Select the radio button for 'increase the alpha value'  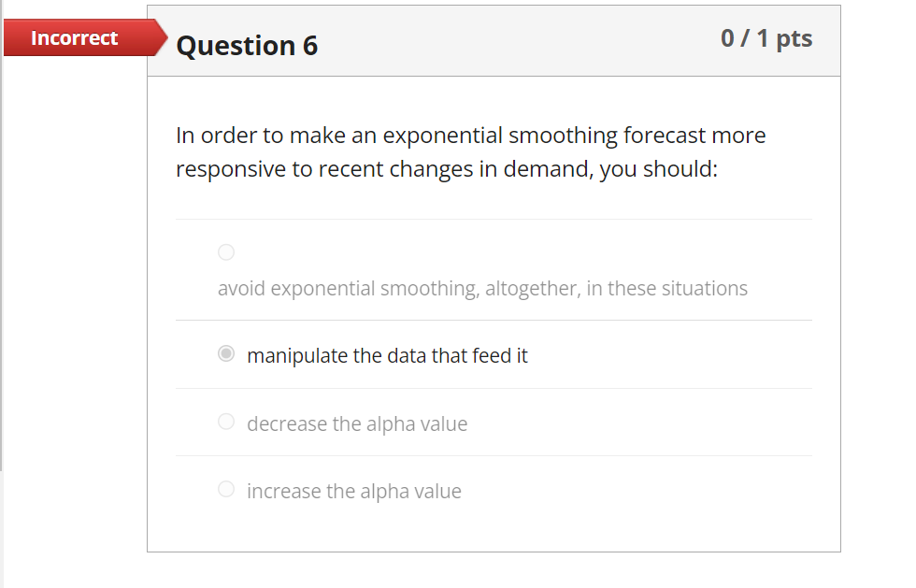coord(225,488)
